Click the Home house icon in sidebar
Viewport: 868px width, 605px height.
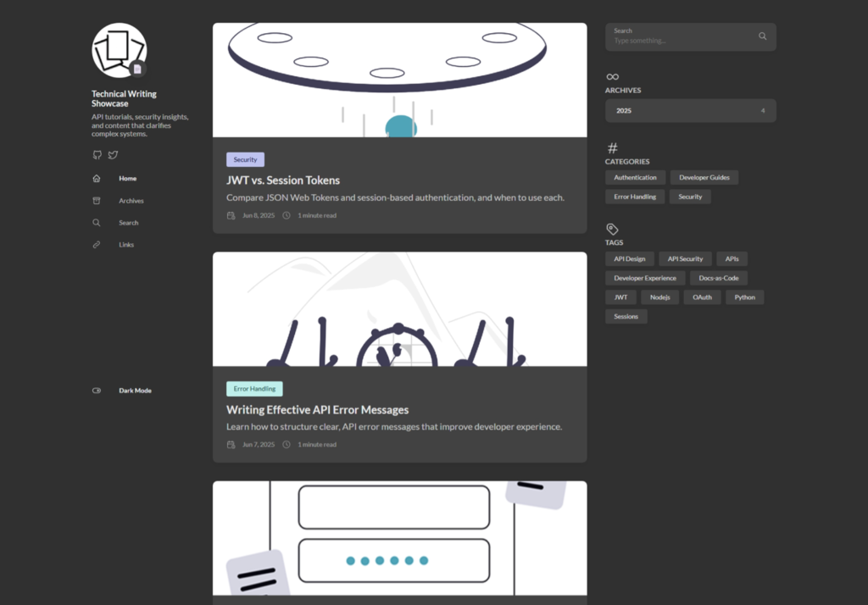coord(97,179)
